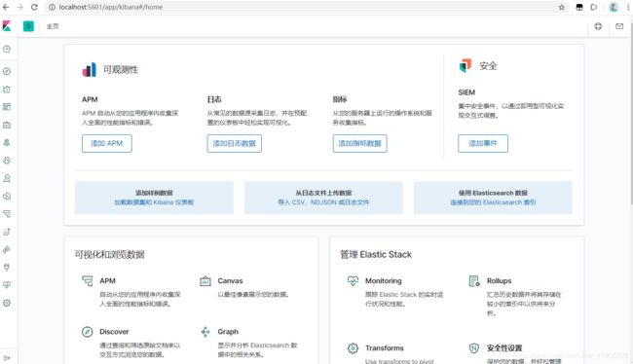This screenshot has height=364, width=633.
Task: Open the 连接到您的 Elasticsearch 索引 link
Action: click(x=493, y=202)
